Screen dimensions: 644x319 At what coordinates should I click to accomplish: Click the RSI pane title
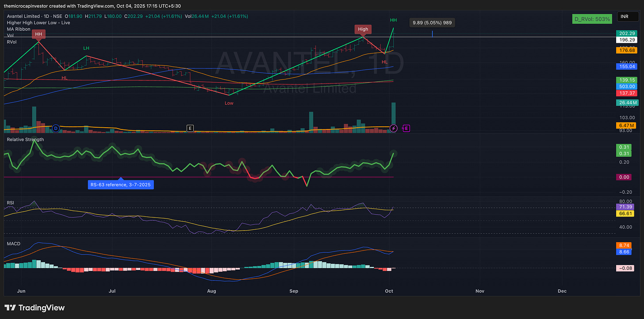[x=10, y=203]
